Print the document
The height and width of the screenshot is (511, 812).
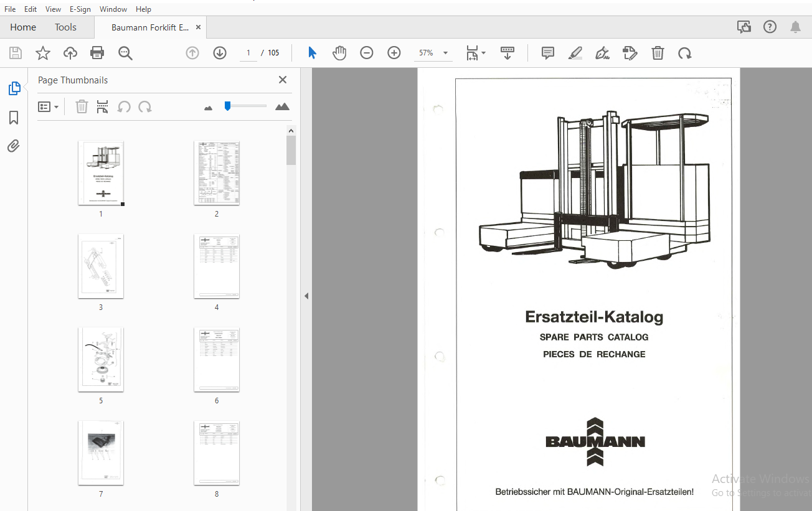[x=97, y=53]
